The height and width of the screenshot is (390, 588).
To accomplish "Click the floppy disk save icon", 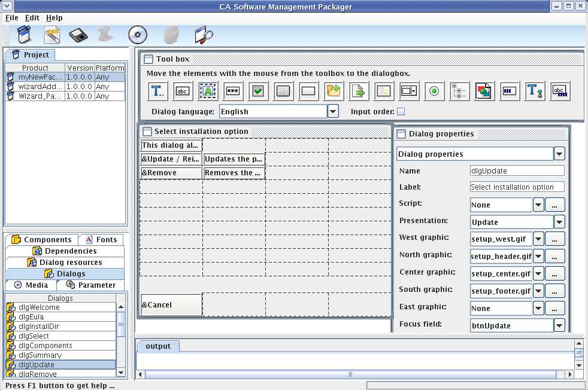I will (78, 35).
